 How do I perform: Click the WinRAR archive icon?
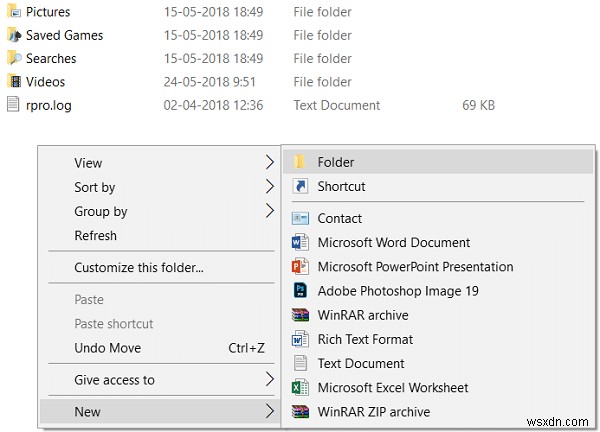300,315
